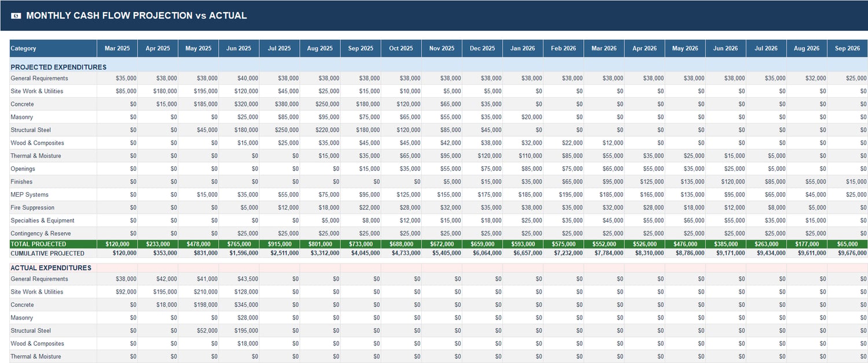Click the Mar 2026 column header
This screenshot has width=868, height=363.
coord(604,49)
